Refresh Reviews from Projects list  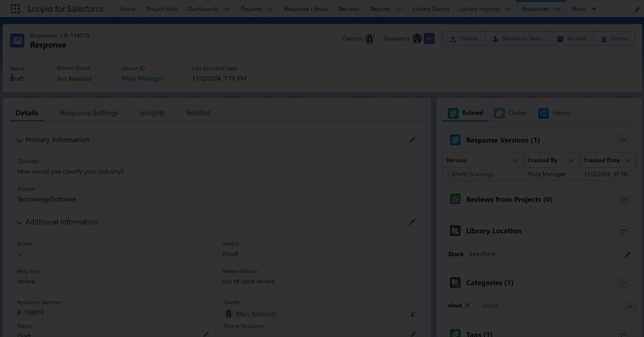[624, 200]
